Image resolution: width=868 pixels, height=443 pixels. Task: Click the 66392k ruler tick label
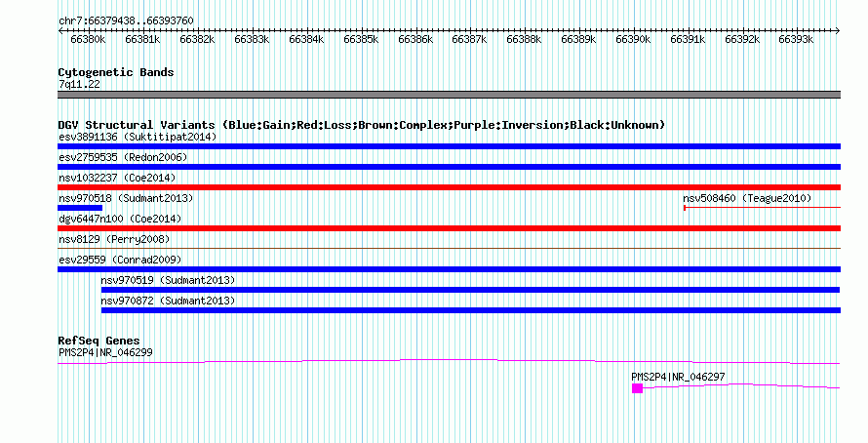point(742,39)
